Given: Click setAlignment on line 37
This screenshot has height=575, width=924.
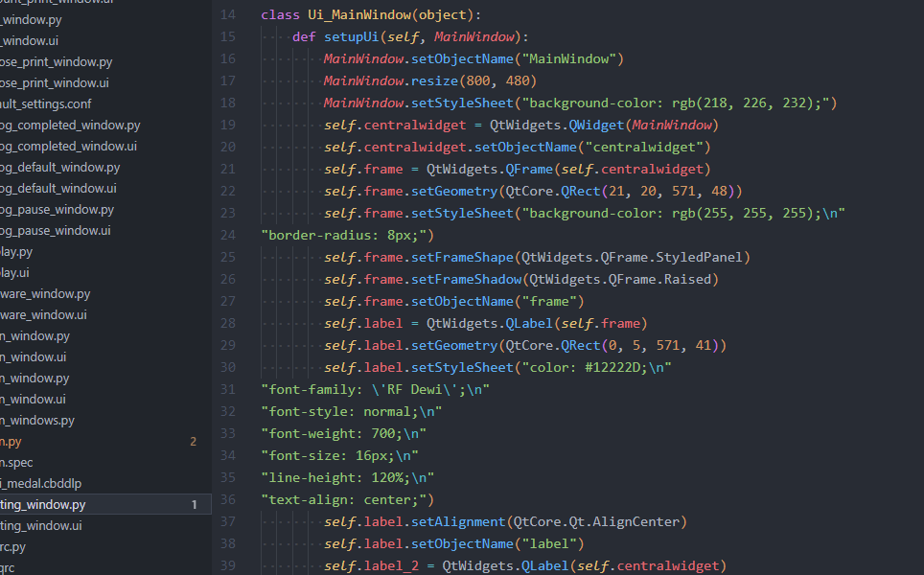Looking at the screenshot, I should (x=458, y=522).
